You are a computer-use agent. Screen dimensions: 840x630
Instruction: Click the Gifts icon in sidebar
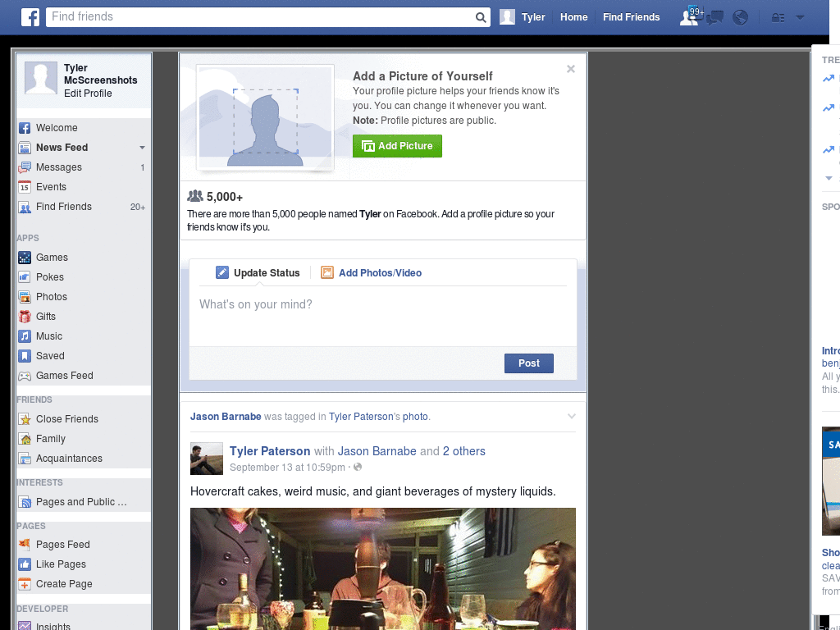(25, 317)
